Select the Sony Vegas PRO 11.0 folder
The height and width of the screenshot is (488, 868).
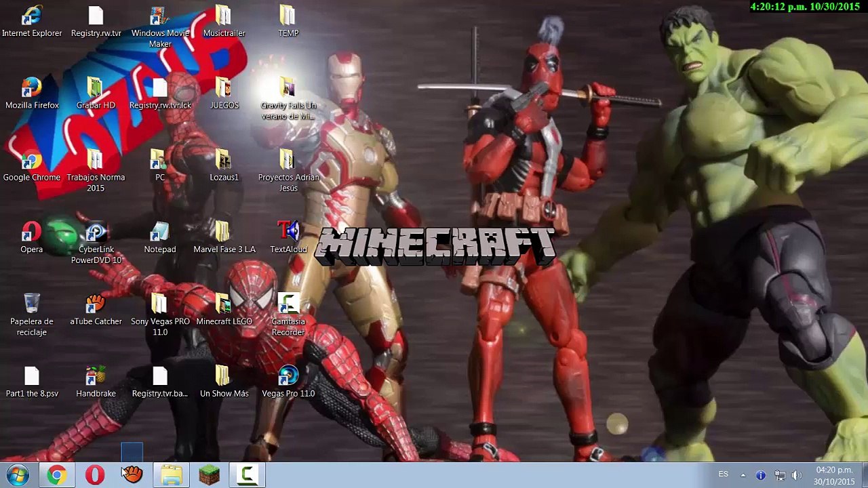pyautogui.click(x=160, y=315)
